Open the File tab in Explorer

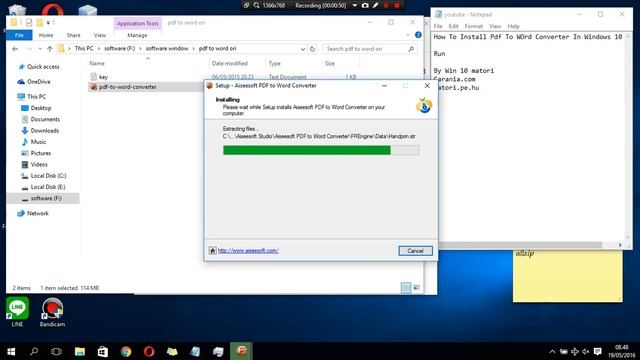pos(19,36)
